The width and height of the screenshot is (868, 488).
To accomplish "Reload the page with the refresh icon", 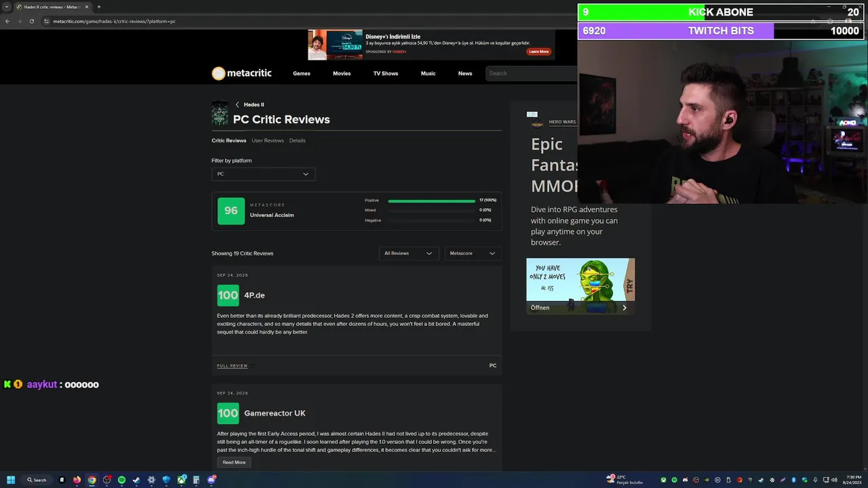I will [32, 21].
